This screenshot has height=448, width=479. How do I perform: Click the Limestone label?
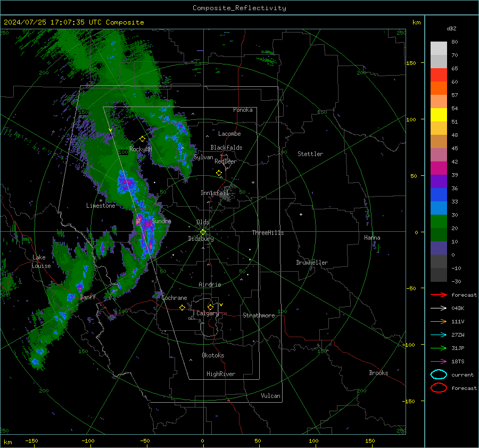point(101,206)
